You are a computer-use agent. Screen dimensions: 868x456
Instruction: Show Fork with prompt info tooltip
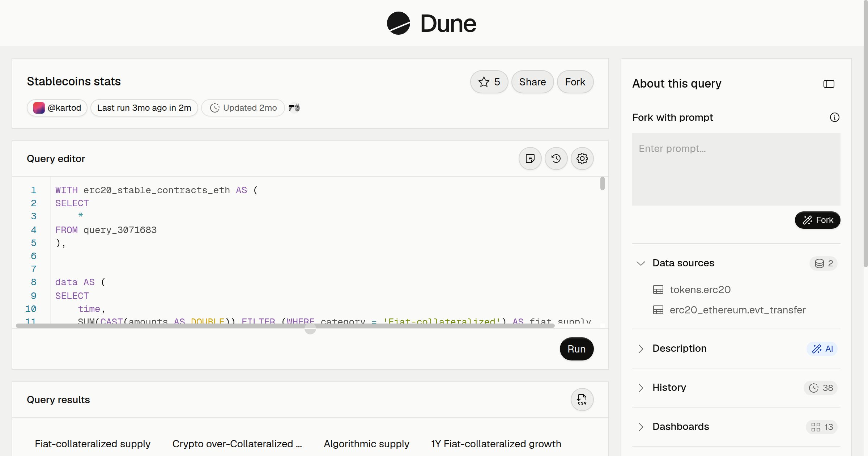tap(835, 117)
